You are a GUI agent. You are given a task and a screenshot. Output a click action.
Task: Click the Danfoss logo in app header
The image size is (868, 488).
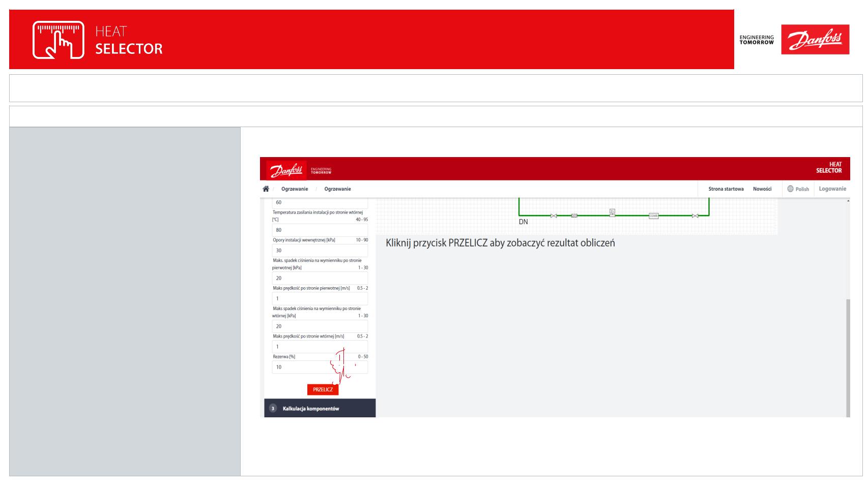pos(286,170)
